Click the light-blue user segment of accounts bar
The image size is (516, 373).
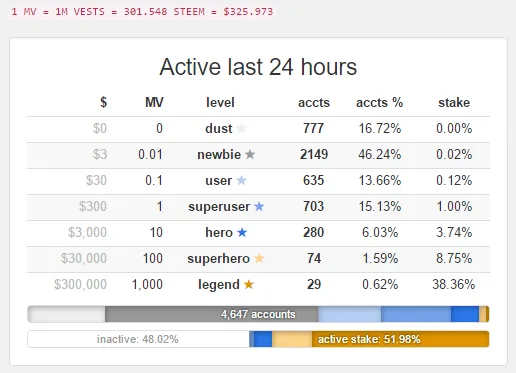pyautogui.click(x=349, y=314)
